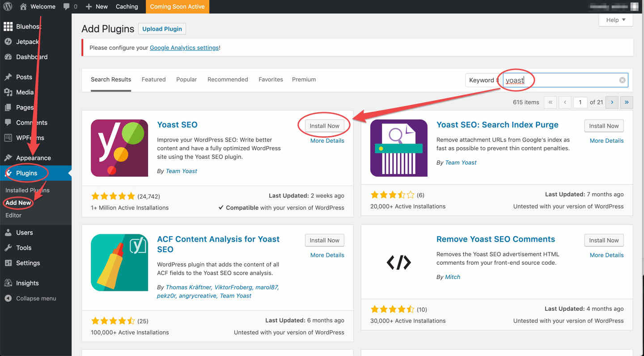Select the Plugins sidebar item

pos(36,173)
